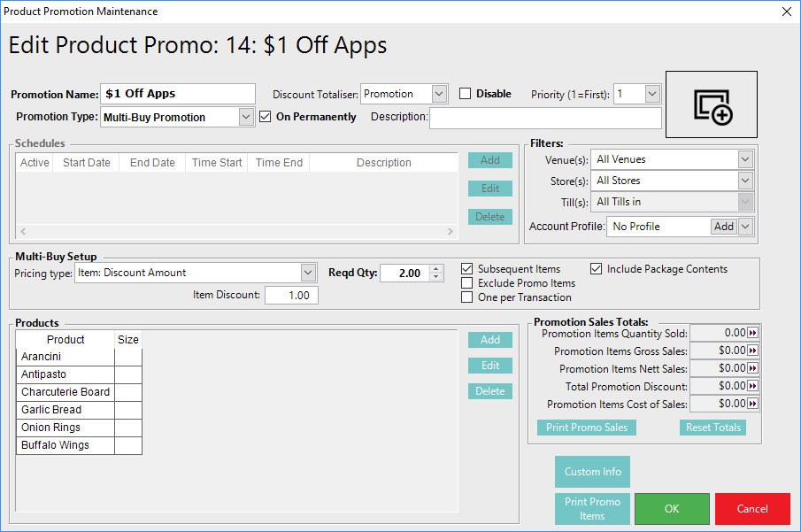Screen dimensions: 801x532
Task: Increase the Reqd Qty spinner value
Action: (435, 269)
